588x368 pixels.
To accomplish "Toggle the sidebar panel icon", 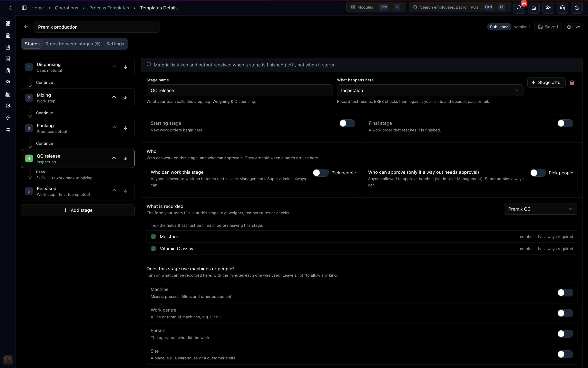I will (x=24, y=8).
